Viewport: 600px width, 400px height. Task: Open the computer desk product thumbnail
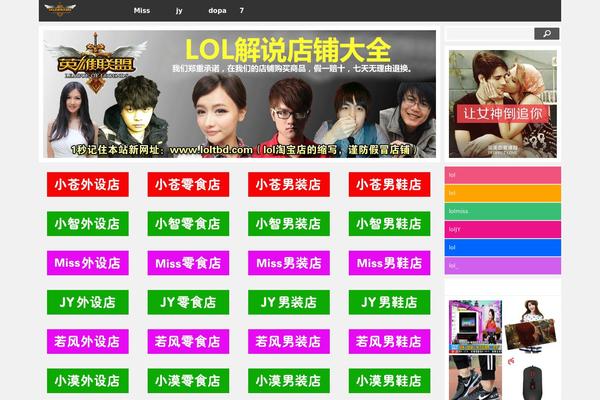click(x=475, y=327)
